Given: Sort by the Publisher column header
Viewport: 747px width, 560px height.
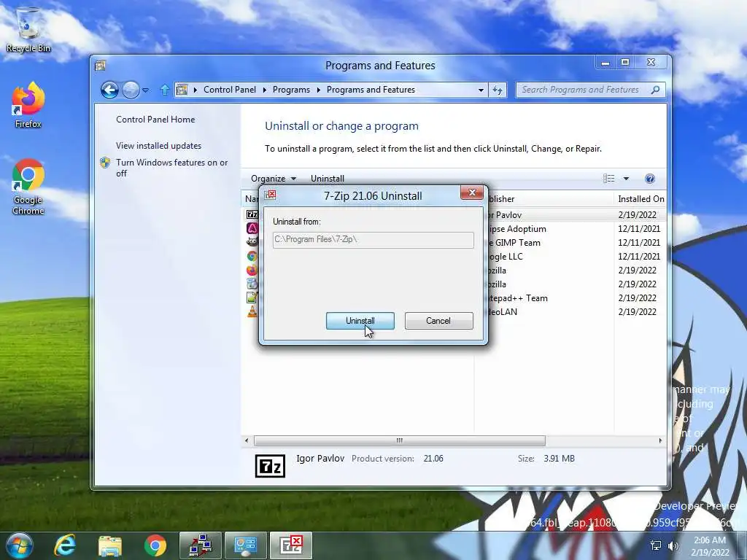Looking at the screenshot, I should [550, 199].
